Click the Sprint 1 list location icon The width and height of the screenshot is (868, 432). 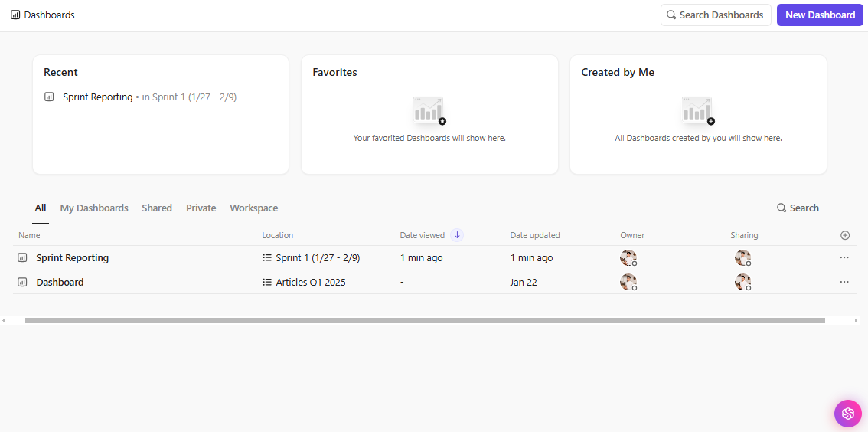(267, 258)
